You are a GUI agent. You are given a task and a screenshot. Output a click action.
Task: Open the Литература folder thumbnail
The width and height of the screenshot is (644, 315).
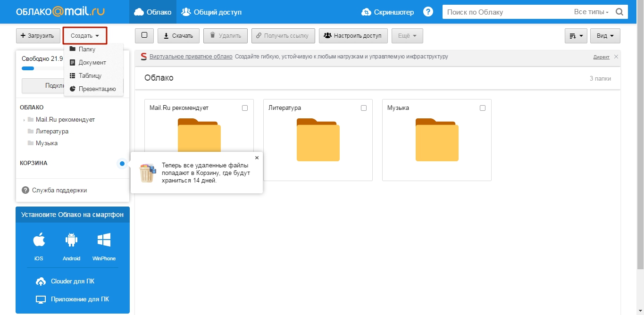click(x=318, y=140)
